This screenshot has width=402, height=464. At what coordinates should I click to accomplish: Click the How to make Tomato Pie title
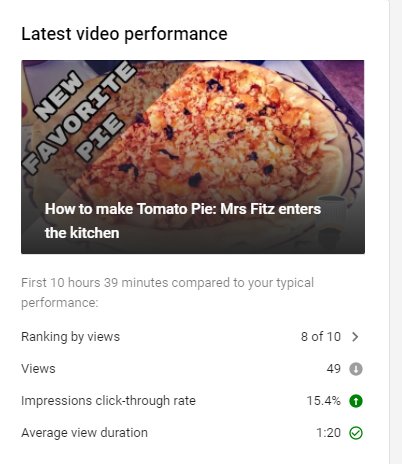(x=183, y=221)
